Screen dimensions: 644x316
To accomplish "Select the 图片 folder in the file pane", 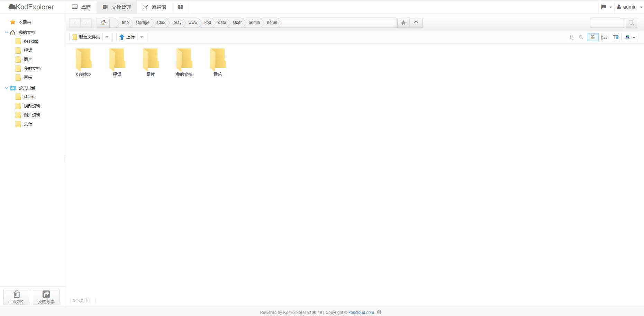I will pos(151,62).
